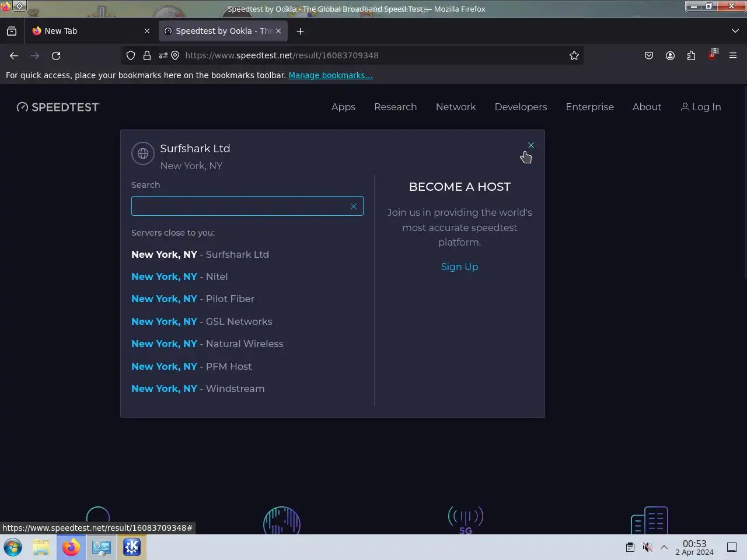This screenshot has width=747, height=560.
Task: Open the uBlock Origin extension icon
Action: pos(712,55)
